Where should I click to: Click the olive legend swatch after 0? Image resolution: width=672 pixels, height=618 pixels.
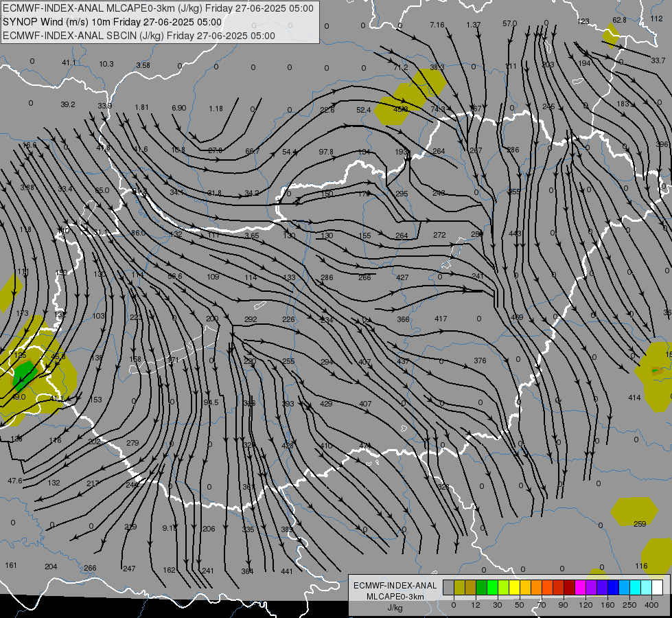[x=459, y=588]
